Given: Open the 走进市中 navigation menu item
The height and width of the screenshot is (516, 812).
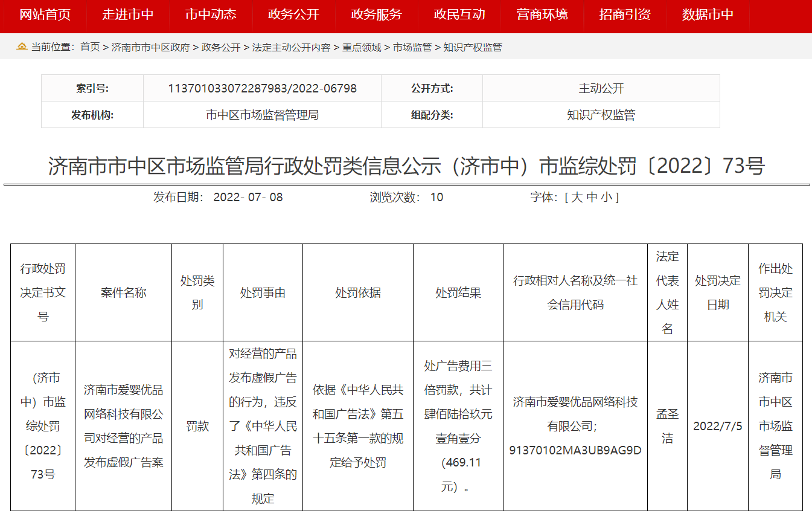Looking at the screenshot, I should pos(127,15).
